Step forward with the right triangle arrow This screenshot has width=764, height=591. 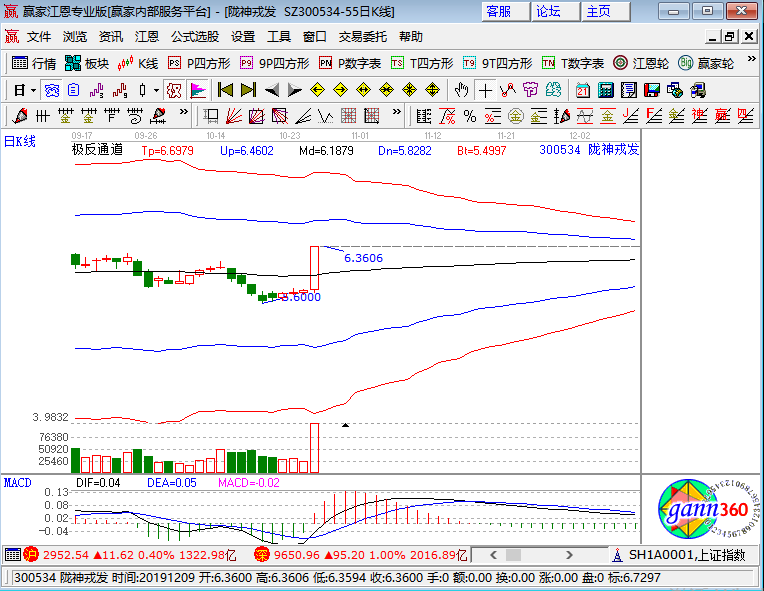(x=294, y=90)
